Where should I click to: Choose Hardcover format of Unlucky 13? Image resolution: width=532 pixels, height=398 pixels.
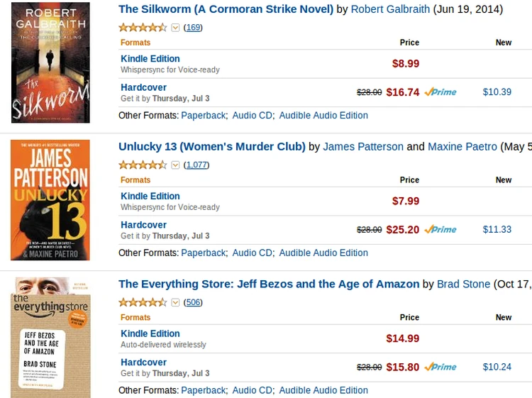click(143, 225)
